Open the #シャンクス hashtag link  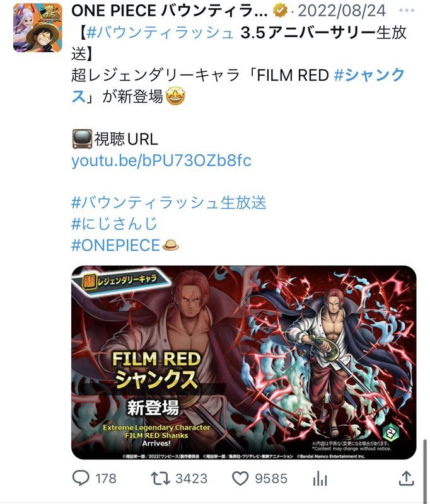pos(238,86)
